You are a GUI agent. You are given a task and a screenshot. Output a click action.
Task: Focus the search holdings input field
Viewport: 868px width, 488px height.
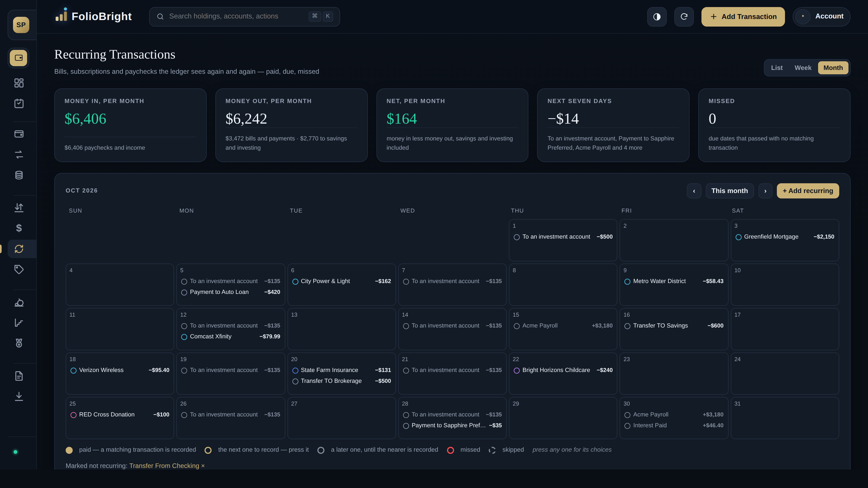[244, 17]
